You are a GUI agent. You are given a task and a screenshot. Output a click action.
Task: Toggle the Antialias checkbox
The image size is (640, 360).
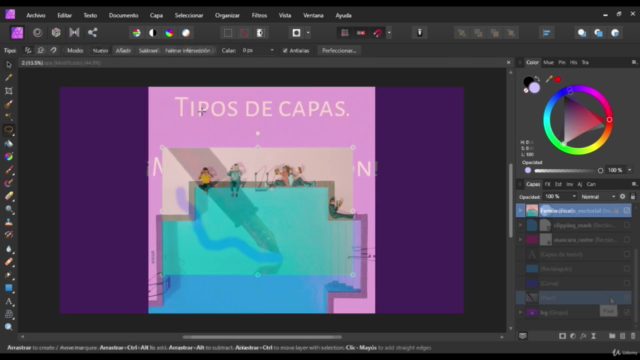(285, 51)
